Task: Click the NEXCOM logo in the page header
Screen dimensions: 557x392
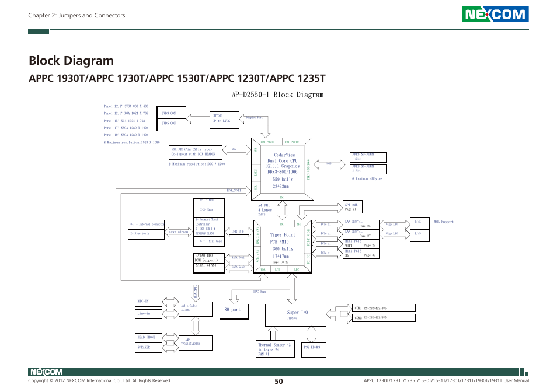Action: 495,15
